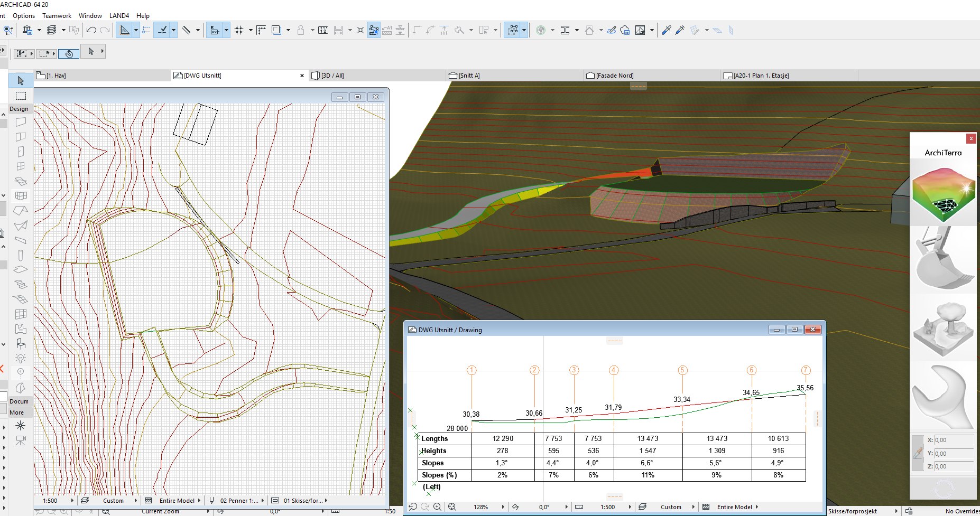
Task: Click the Design toolbox section header
Action: point(19,109)
